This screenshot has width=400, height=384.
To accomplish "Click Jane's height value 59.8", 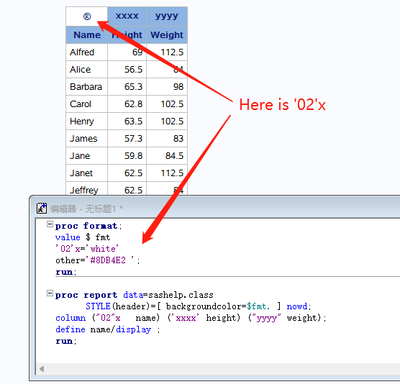I will coord(133,156).
